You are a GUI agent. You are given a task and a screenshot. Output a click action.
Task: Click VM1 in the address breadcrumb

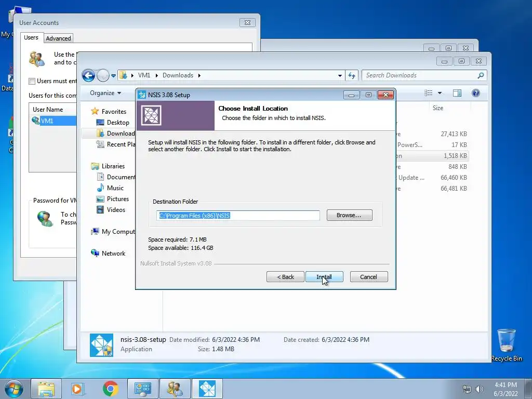pyautogui.click(x=144, y=75)
